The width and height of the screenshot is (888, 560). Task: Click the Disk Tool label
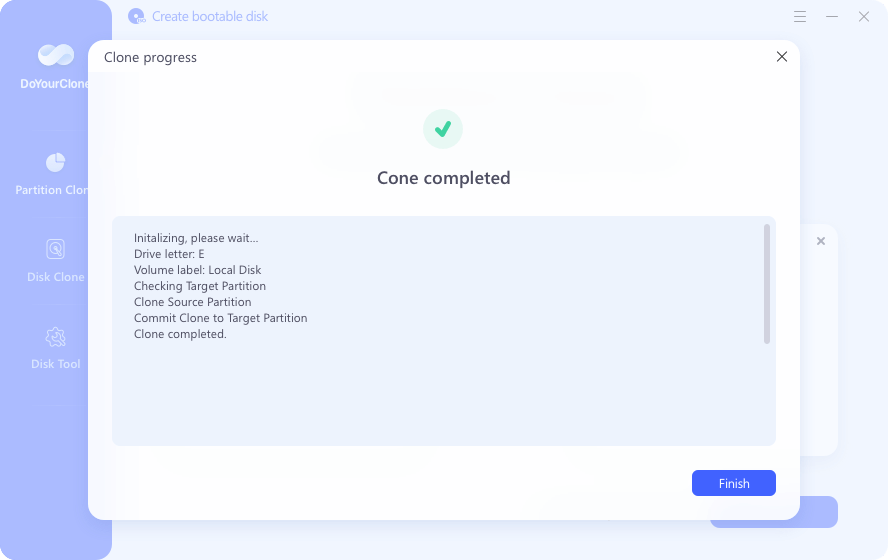tap(56, 364)
